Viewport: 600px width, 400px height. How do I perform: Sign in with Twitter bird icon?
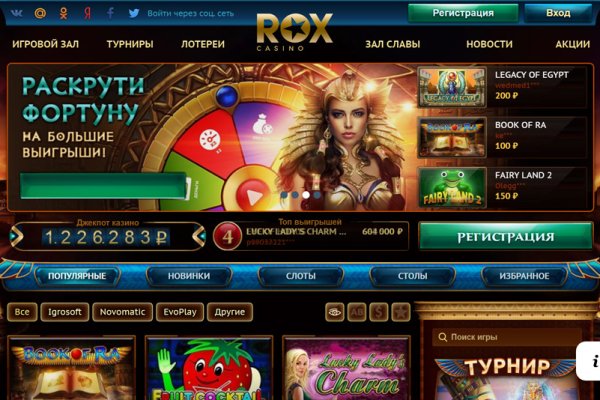[134, 13]
